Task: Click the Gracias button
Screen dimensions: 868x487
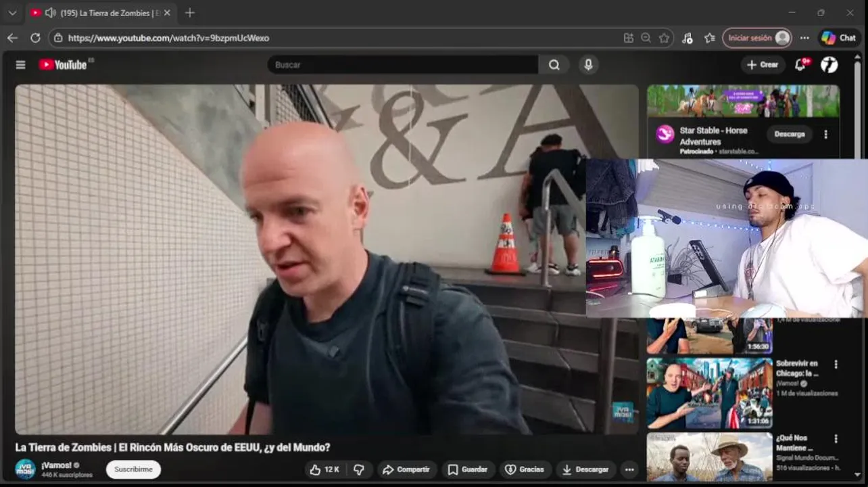Action: click(x=525, y=469)
